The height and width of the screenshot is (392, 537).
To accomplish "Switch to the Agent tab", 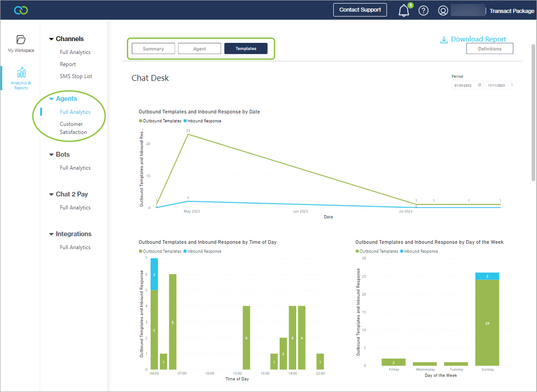I will (x=200, y=49).
